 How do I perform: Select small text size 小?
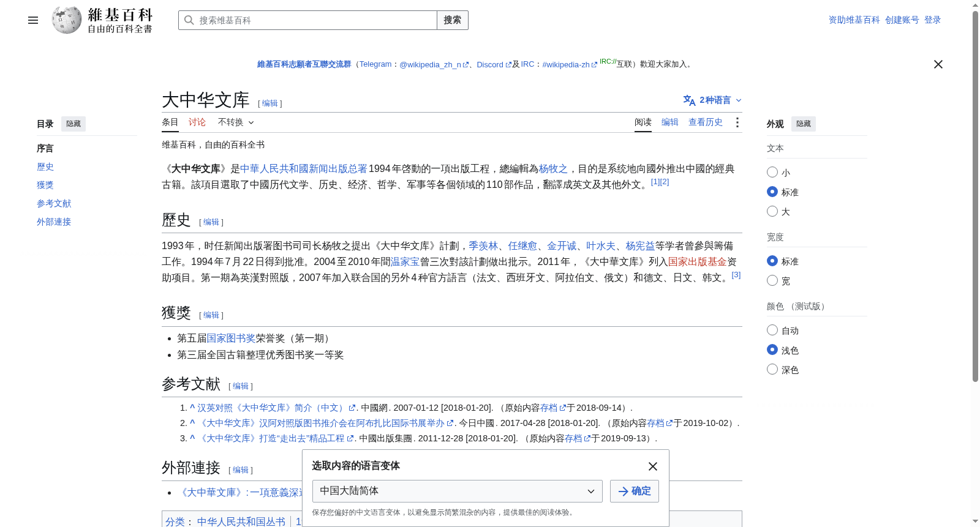pyautogui.click(x=772, y=173)
